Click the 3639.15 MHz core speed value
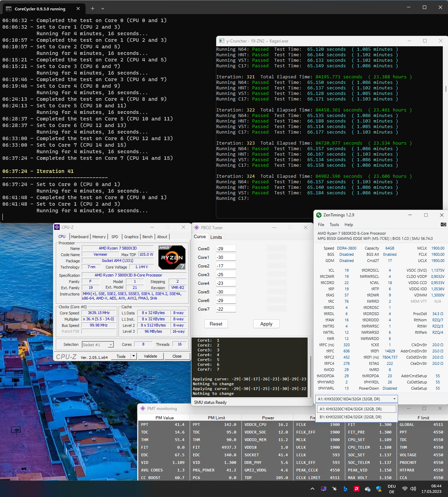 99,313
